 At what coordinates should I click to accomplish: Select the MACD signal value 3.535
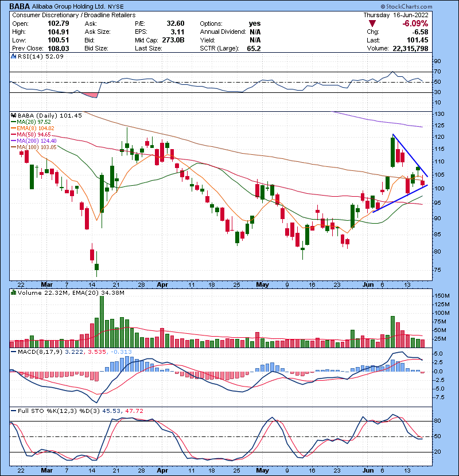coord(97,352)
